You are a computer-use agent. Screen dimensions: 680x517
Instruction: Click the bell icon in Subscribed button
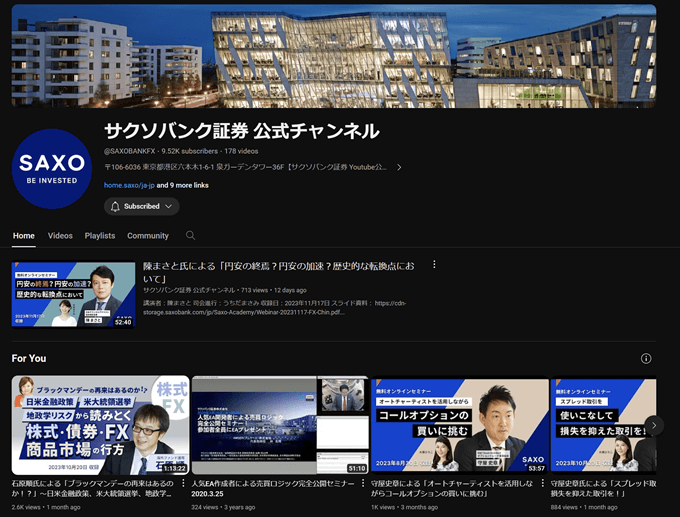(x=115, y=206)
